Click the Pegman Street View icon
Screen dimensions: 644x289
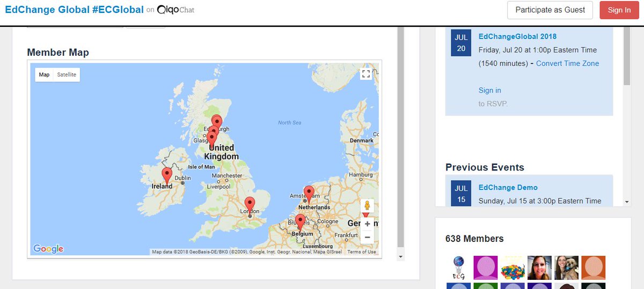(367, 206)
